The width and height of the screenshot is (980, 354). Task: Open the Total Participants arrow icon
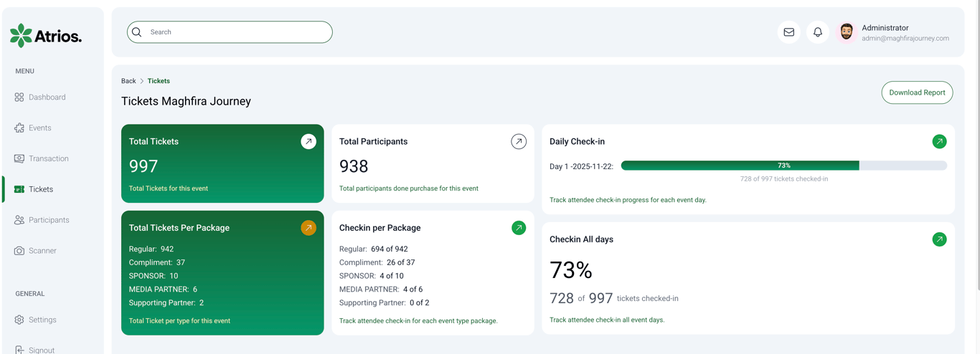(x=519, y=142)
